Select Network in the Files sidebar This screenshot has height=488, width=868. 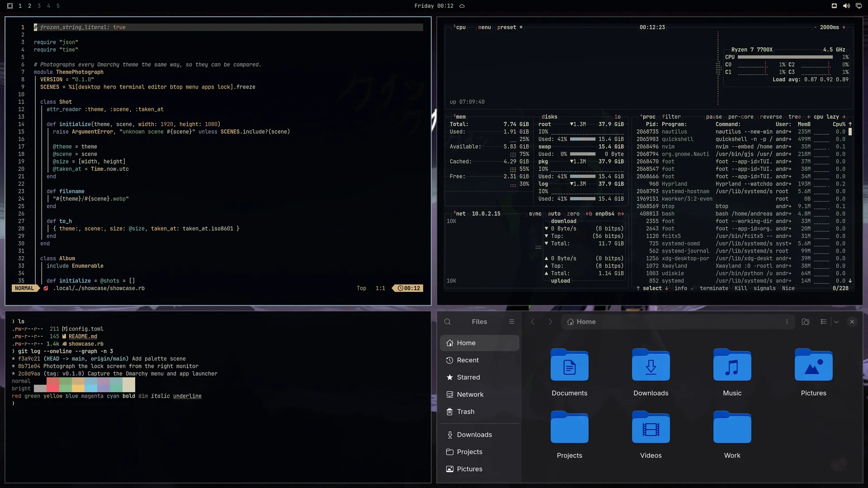pos(480,394)
